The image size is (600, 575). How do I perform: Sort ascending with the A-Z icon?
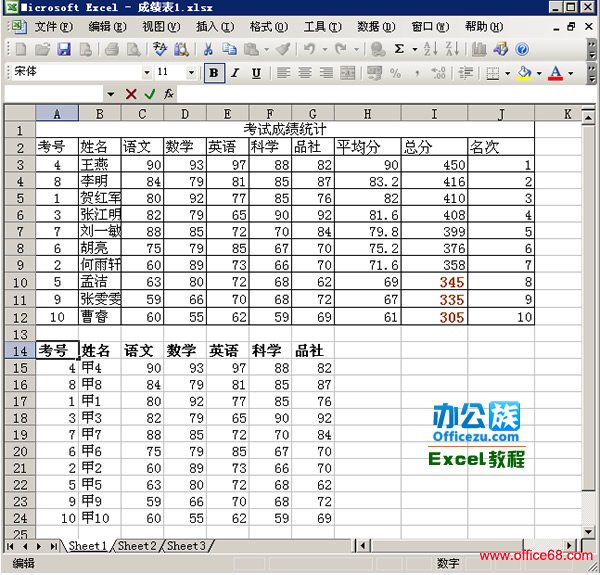(x=430, y=49)
